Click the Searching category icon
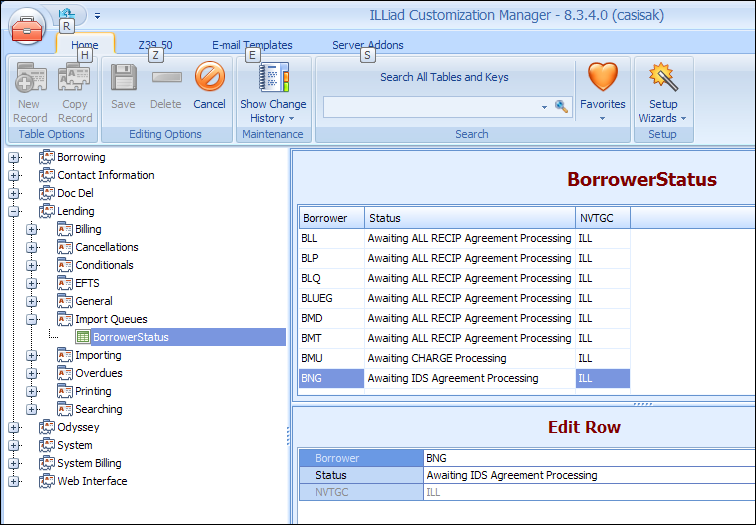Image resolution: width=756 pixels, height=525 pixels. 65,409
